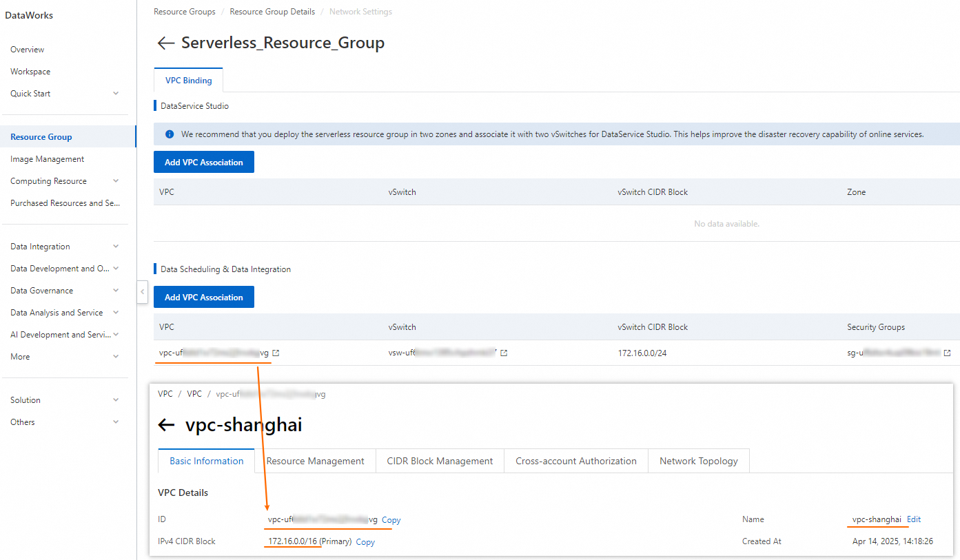This screenshot has height=560, width=960.
Task: Open vSwitch external link icon
Action: (x=504, y=353)
